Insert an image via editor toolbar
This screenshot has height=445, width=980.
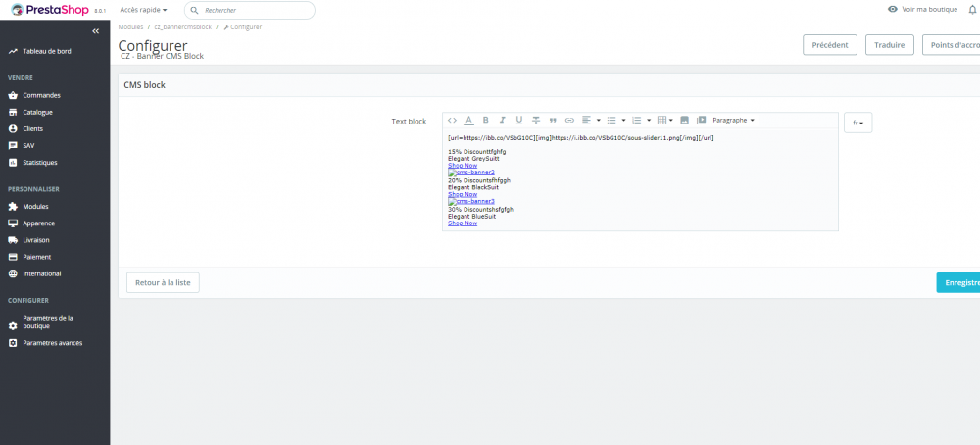click(x=684, y=120)
